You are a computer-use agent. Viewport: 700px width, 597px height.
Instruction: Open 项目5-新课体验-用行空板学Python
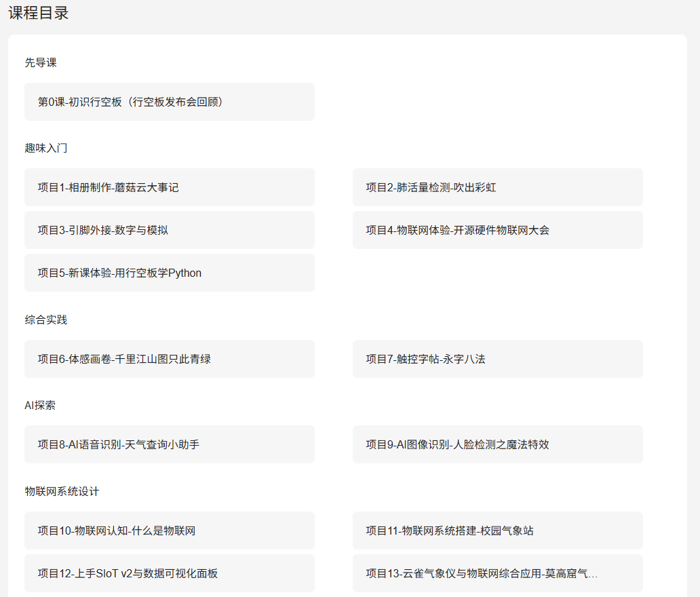(169, 273)
